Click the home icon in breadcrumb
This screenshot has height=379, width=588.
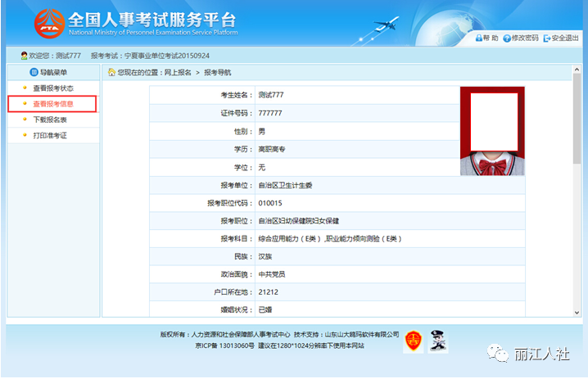(x=111, y=72)
